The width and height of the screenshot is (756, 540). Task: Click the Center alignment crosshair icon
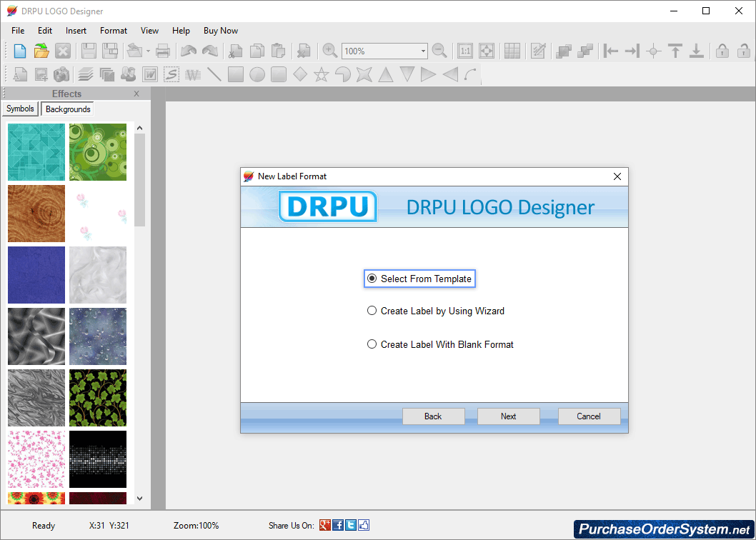(653, 51)
